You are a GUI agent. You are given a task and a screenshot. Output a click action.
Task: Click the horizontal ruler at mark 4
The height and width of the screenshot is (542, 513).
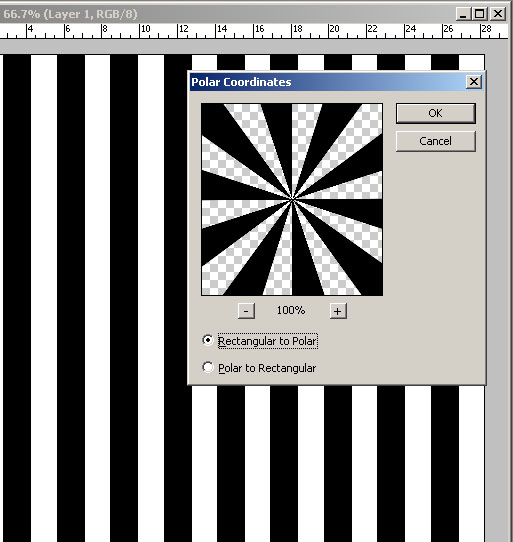[27, 31]
